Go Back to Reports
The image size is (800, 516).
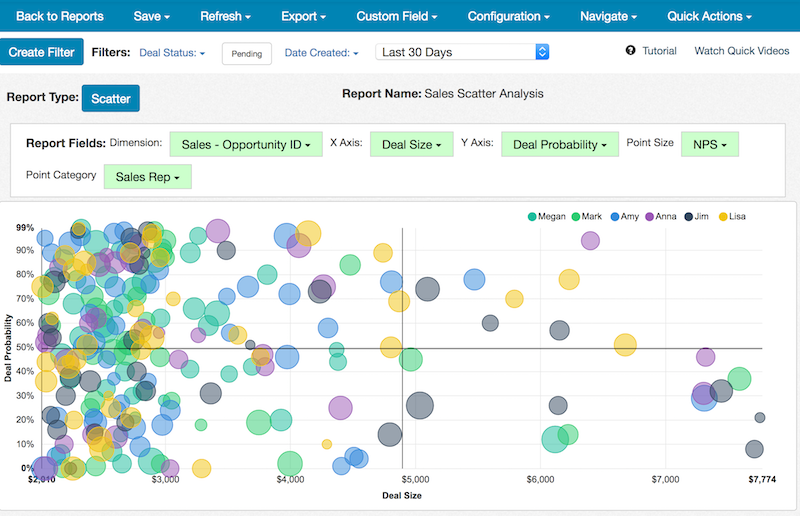click(58, 16)
